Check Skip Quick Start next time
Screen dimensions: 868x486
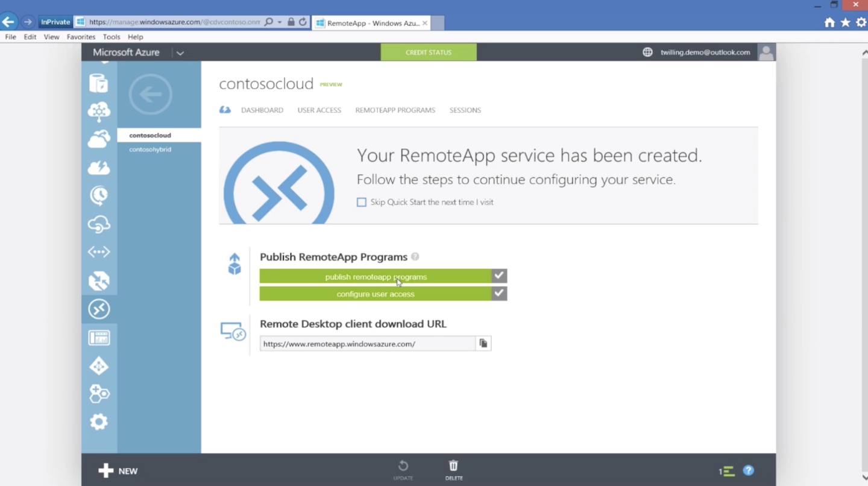[x=362, y=202]
